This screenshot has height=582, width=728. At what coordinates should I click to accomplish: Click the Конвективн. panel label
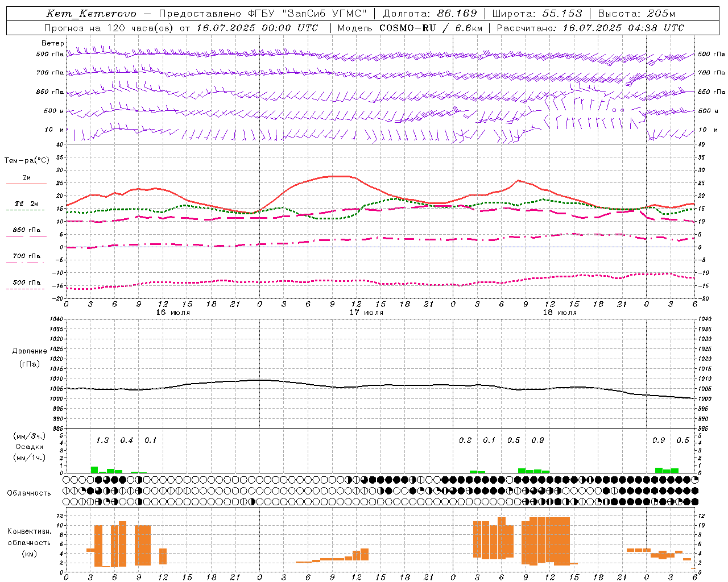pos(29,531)
